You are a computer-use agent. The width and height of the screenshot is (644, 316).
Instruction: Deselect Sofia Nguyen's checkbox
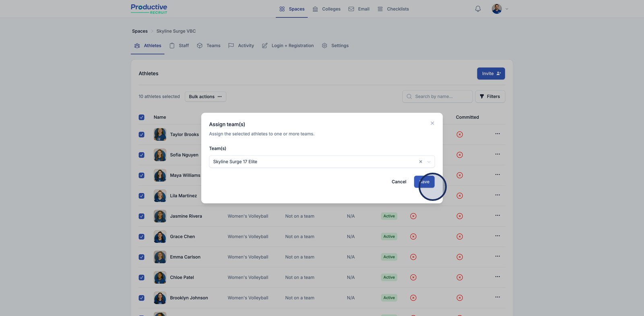pyautogui.click(x=142, y=155)
